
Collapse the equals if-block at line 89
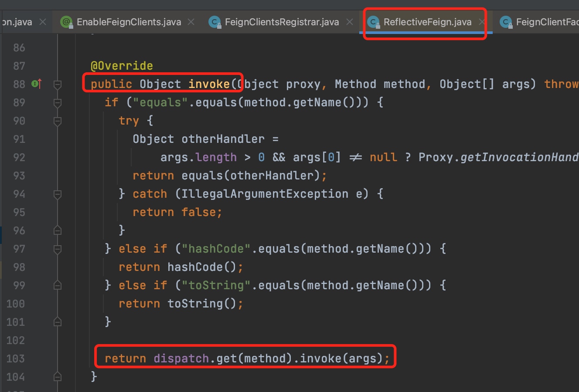[x=57, y=102]
